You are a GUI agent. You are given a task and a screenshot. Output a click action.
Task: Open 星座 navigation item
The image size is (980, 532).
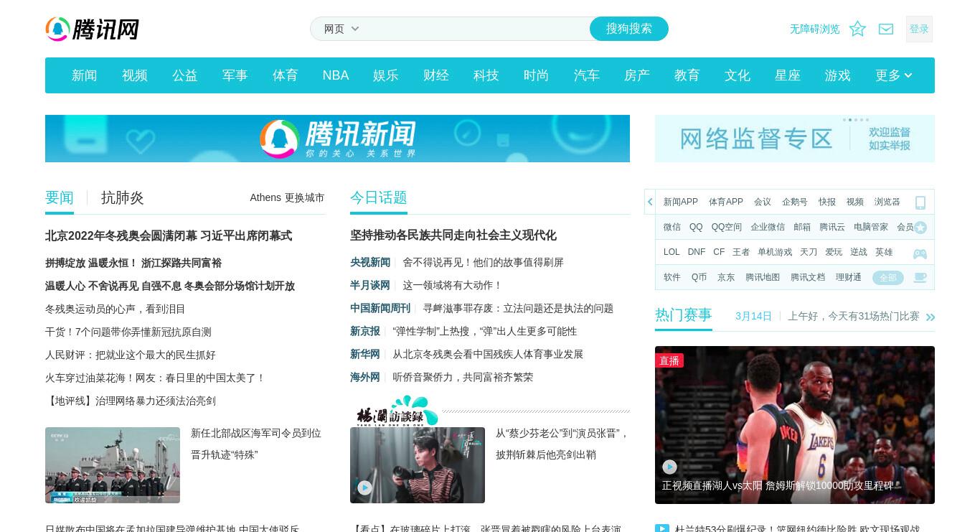coord(788,75)
